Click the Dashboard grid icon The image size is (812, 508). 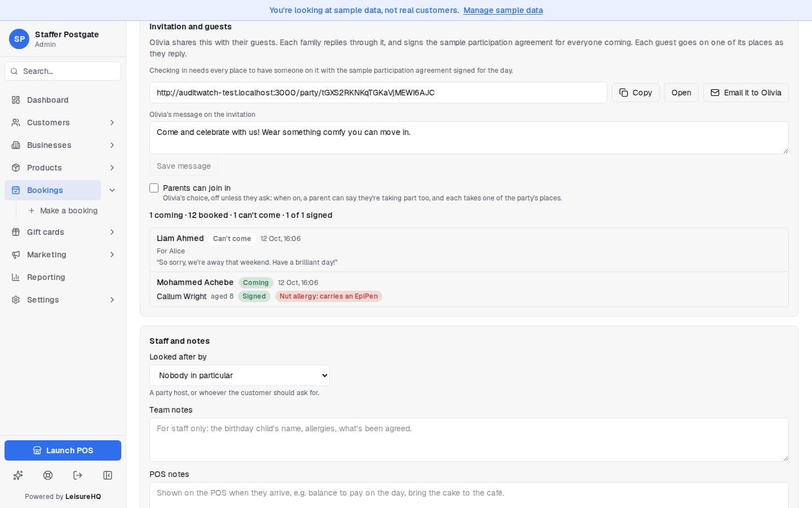pos(16,100)
